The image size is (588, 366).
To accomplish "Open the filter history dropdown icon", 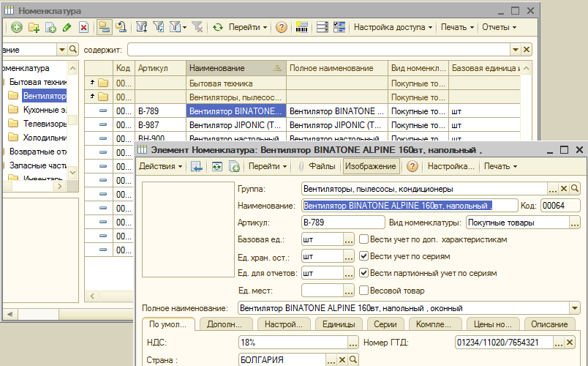I will click(x=178, y=27).
